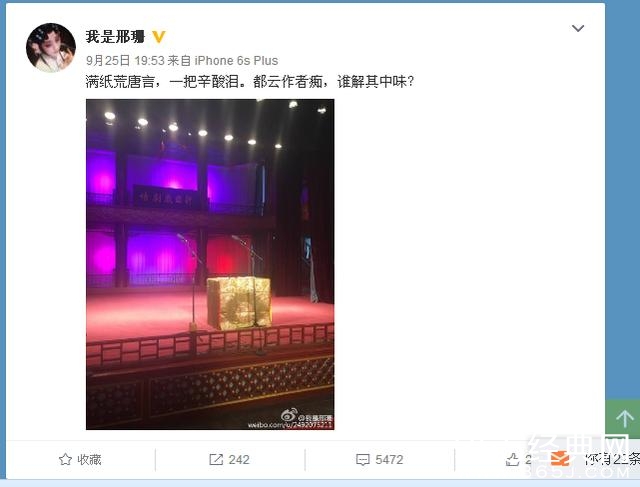Image resolution: width=640 pixels, height=487 pixels.
Task: Click the star icon beside 收藏
Action: 65,460
